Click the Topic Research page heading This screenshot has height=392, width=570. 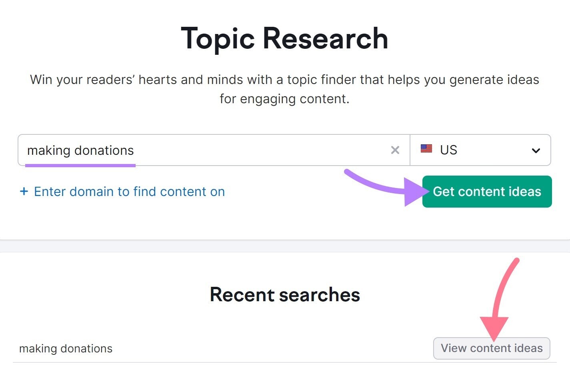coord(284,39)
